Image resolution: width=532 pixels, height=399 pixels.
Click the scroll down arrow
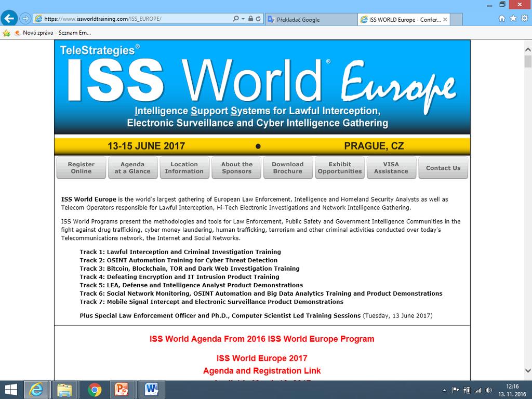(x=528, y=371)
